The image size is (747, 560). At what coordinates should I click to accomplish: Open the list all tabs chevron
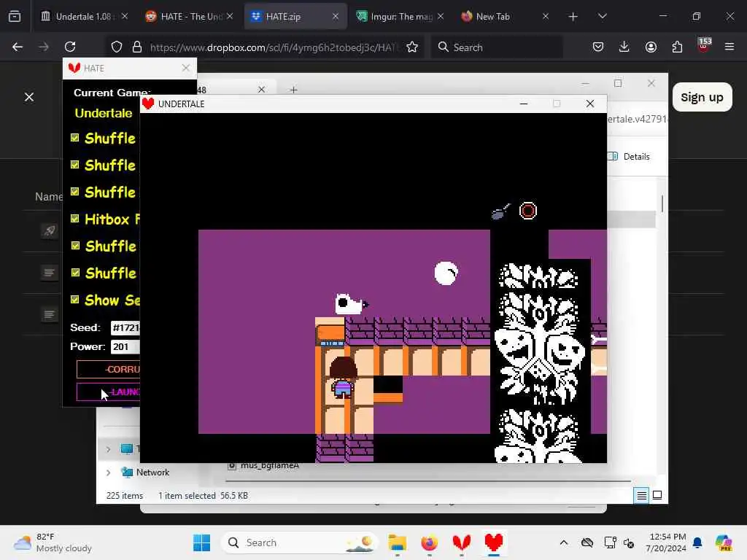602,16
